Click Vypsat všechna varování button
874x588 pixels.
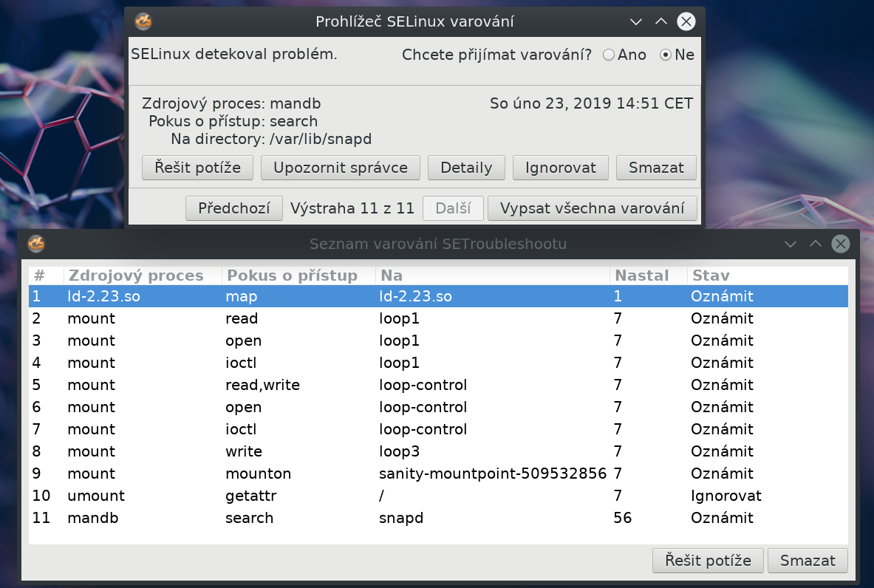tap(592, 208)
